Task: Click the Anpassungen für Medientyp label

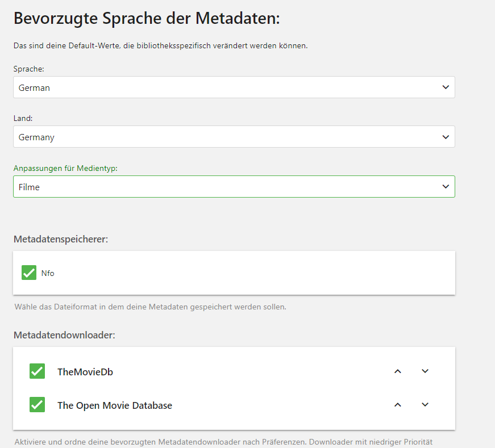Action: [65, 168]
